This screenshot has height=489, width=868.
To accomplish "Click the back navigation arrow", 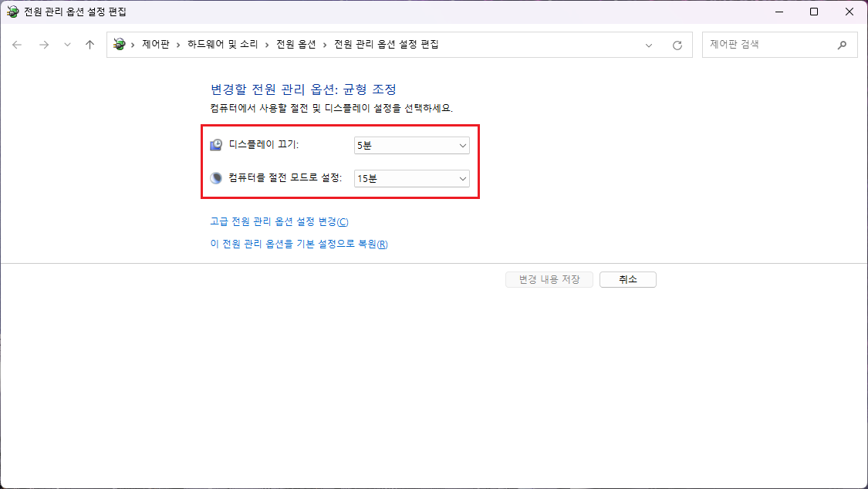I will (x=17, y=45).
